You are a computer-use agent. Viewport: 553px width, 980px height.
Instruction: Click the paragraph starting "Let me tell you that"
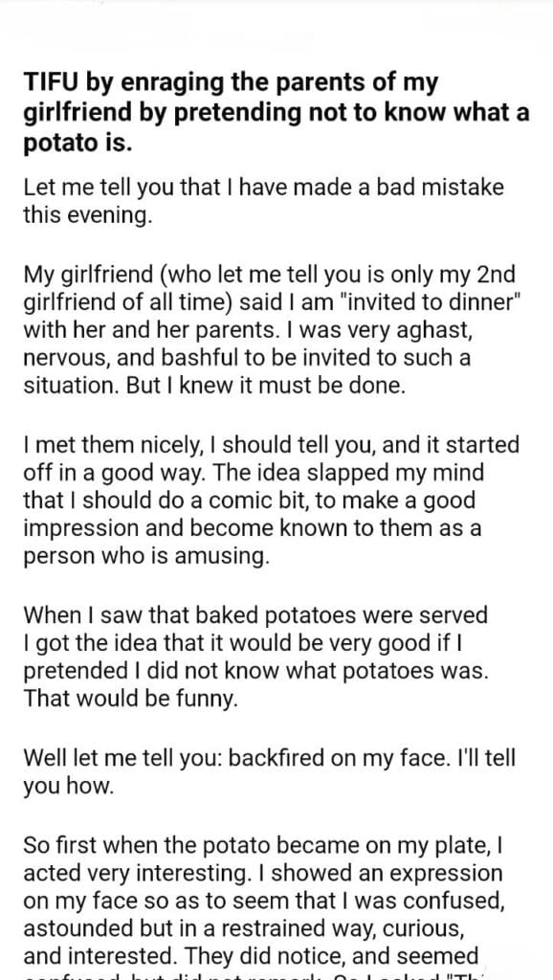point(264,201)
